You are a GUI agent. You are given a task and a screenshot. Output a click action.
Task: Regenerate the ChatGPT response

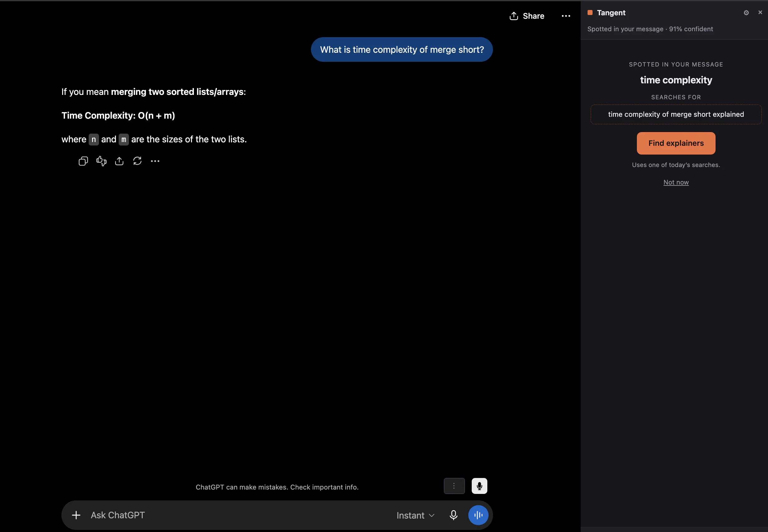pos(137,161)
